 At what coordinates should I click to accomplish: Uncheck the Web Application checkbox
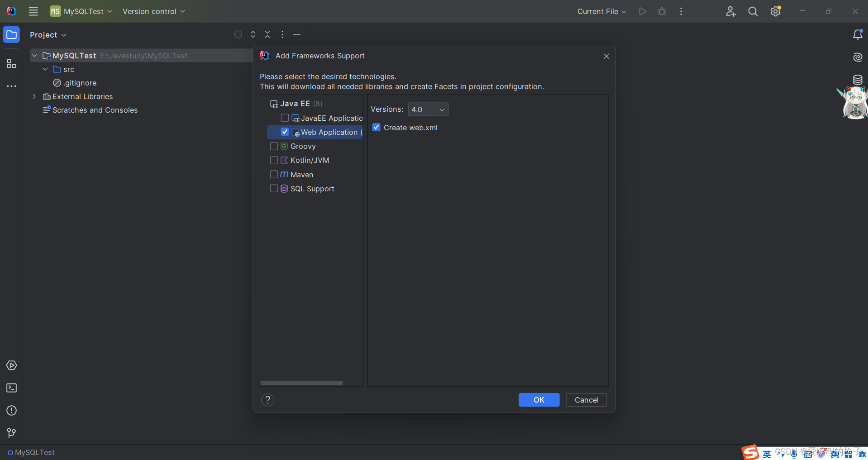(x=285, y=132)
